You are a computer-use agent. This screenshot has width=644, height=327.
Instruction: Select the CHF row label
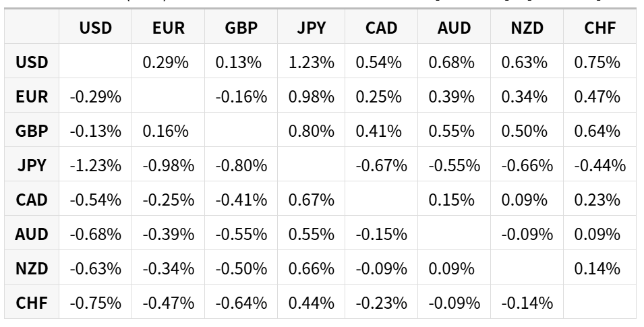click(32, 302)
